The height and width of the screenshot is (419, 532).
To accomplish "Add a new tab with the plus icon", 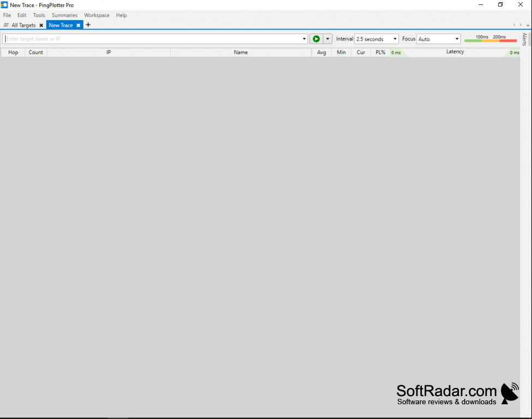I will [88, 25].
